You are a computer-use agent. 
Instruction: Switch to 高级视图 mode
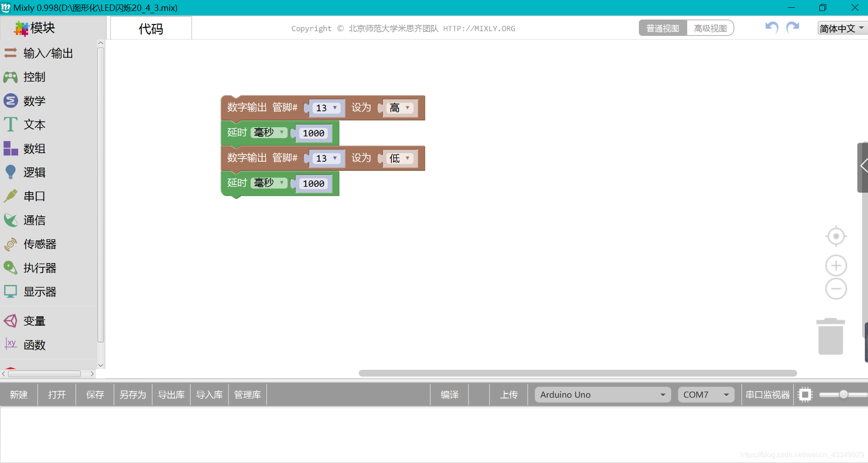click(710, 28)
